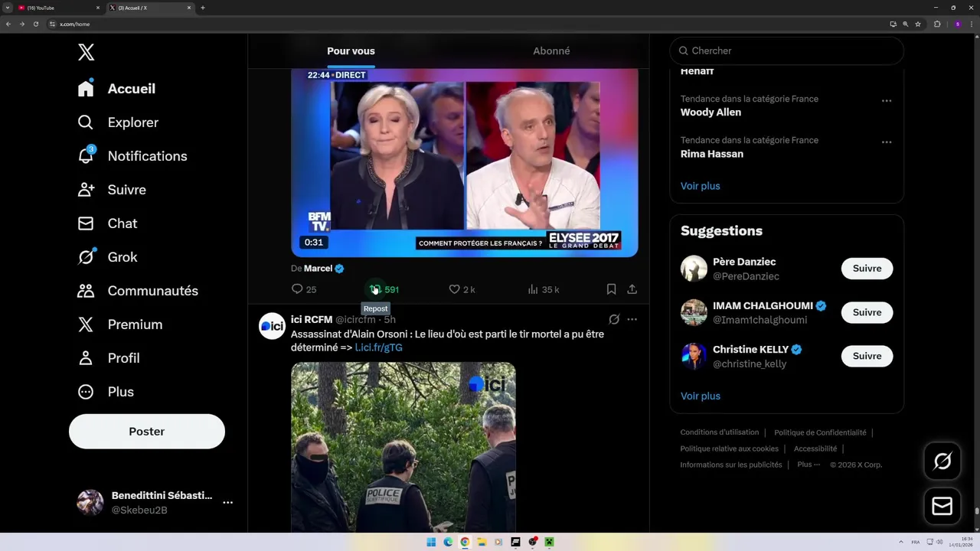Screen dimensions: 980x551
Task: Open ici RCFM profile avatar
Action: [272, 326]
